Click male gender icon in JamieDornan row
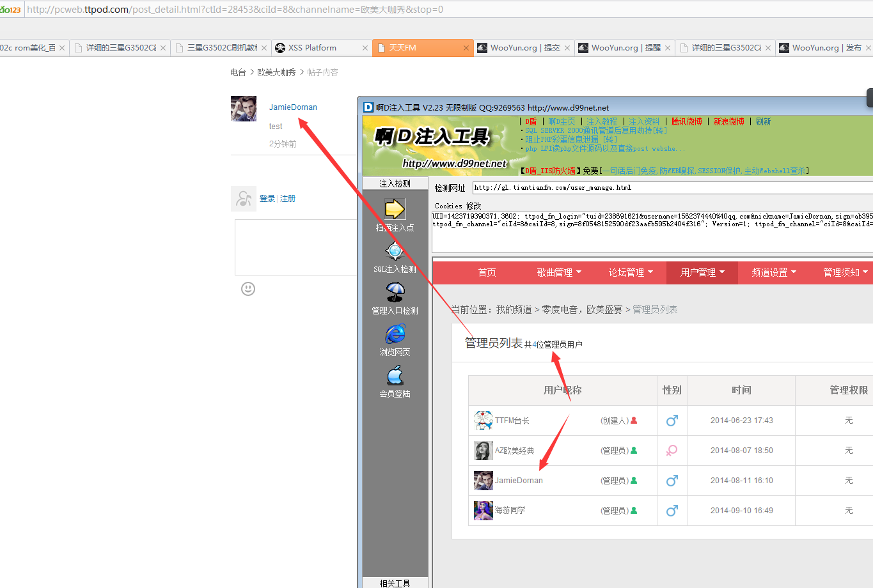The image size is (873, 588). point(672,481)
